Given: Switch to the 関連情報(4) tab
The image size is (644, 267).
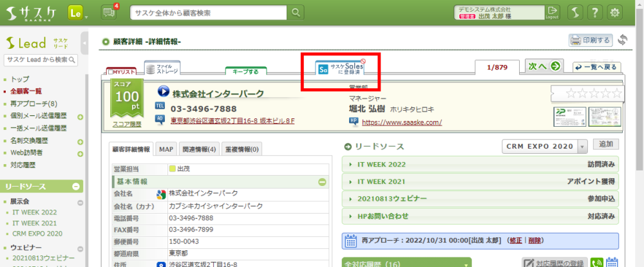Looking at the screenshot, I should pos(198,149).
